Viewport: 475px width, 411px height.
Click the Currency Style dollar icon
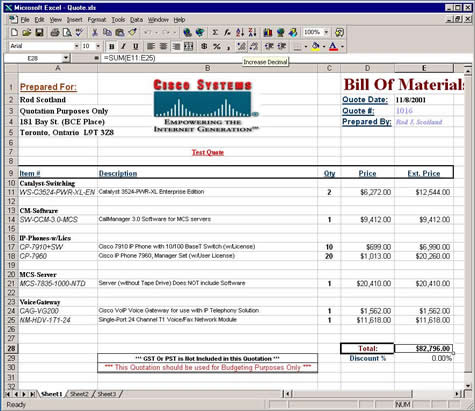(x=204, y=46)
